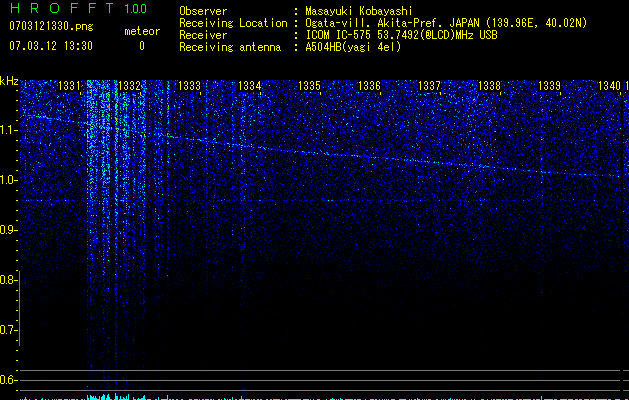Click the ICOM IC-575 receiver details
Viewport: 629px width, 400px height.
(402, 35)
